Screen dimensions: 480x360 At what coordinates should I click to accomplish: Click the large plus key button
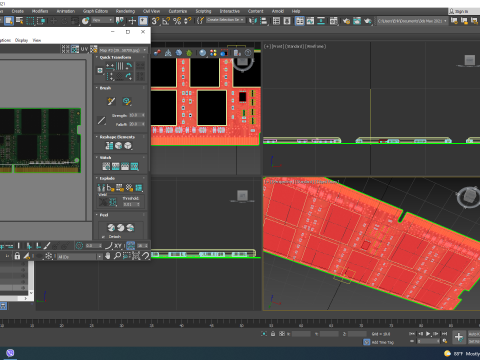(459, 337)
